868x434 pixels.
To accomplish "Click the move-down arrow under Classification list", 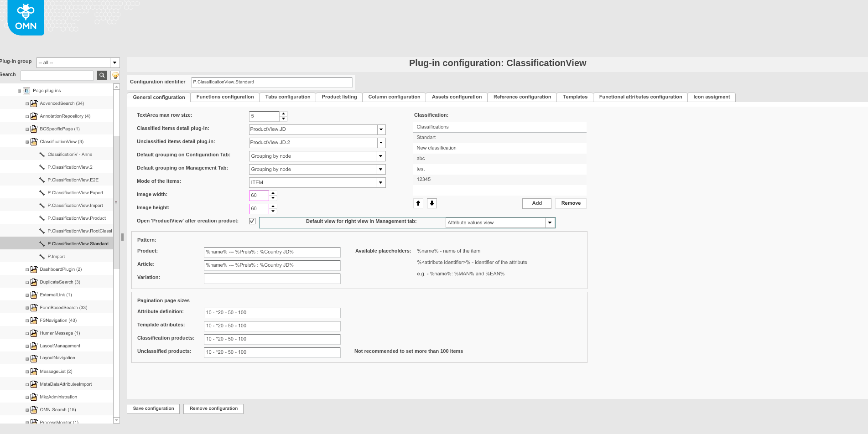I will pos(431,203).
